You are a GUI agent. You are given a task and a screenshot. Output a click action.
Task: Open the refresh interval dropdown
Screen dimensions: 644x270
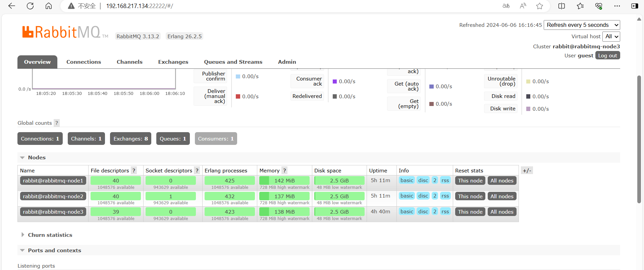[x=582, y=25]
